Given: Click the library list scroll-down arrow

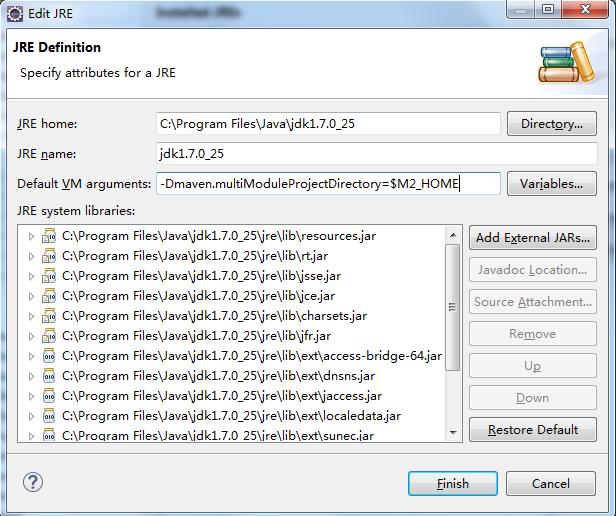Looking at the screenshot, I should [x=453, y=432].
